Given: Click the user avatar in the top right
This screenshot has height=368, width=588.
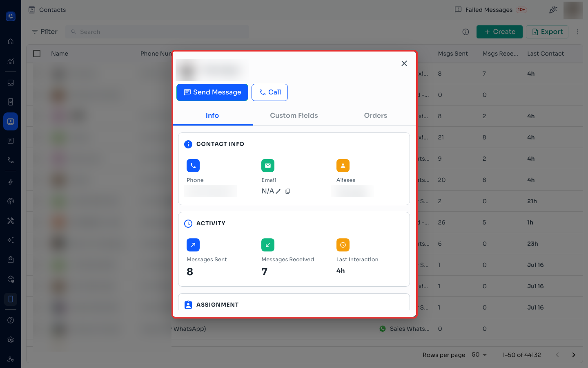Looking at the screenshot, I should [x=573, y=10].
